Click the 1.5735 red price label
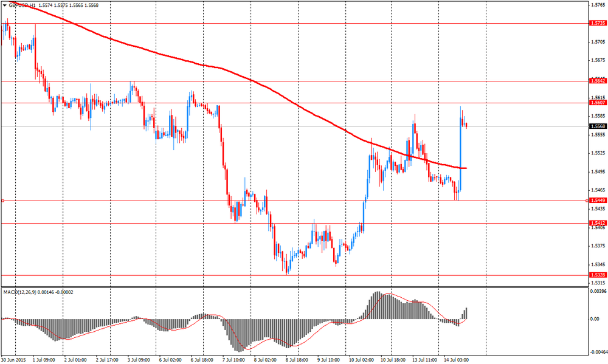The height and width of the screenshot is (364, 608). coord(597,23)
